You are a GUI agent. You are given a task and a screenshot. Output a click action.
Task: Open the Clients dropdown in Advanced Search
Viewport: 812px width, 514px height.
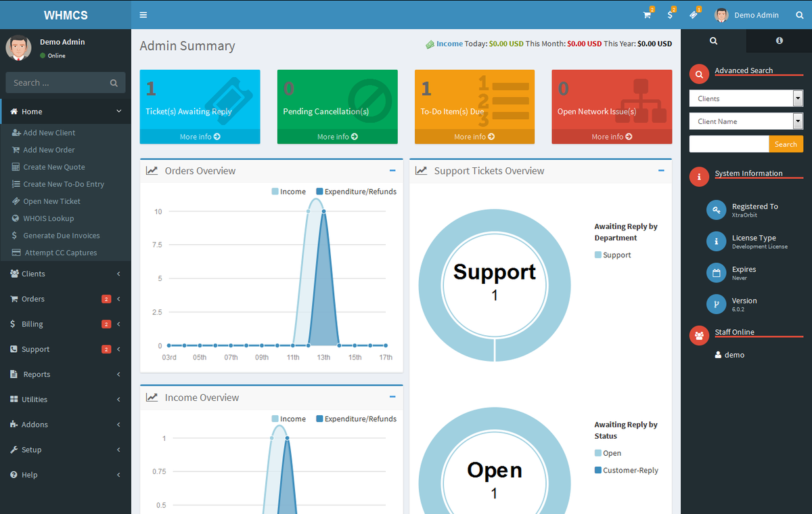click(x=746, y=98)
